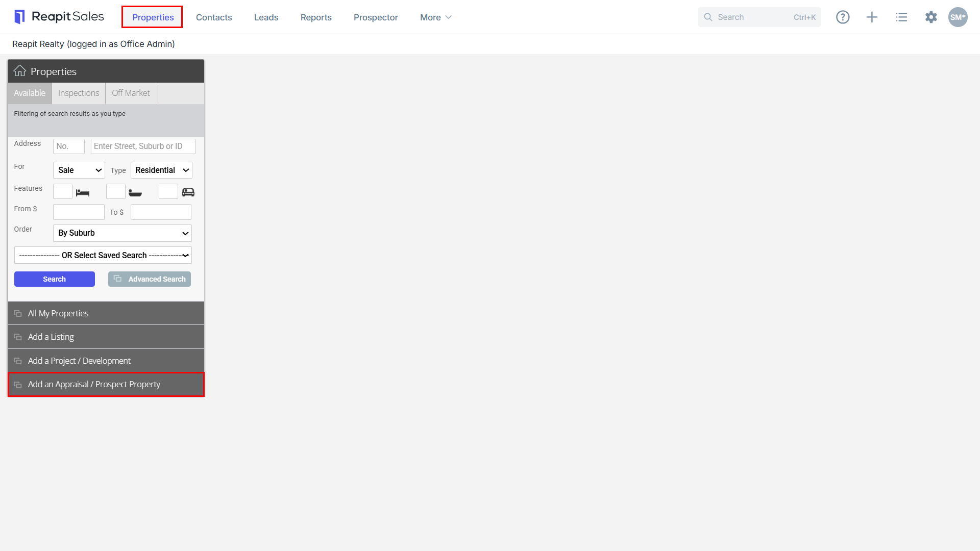980x551 pixels.
Task: Open the Contacts menu
Action: [214, 17]
